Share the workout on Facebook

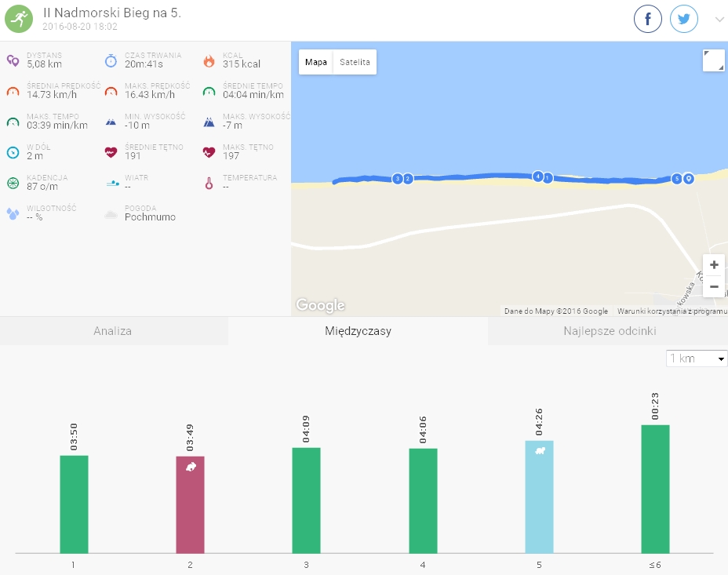click(x=648, y=20)
